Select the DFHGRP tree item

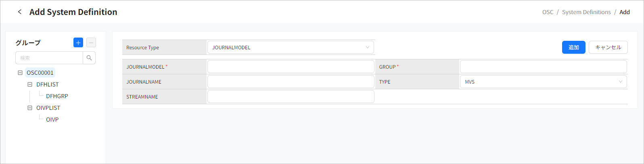(x=57, y=96)
